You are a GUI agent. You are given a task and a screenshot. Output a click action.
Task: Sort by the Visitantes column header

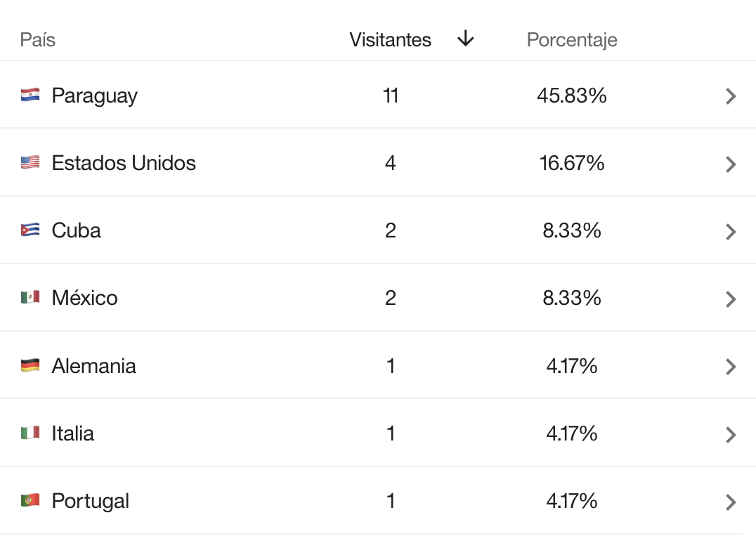point(390,40)
